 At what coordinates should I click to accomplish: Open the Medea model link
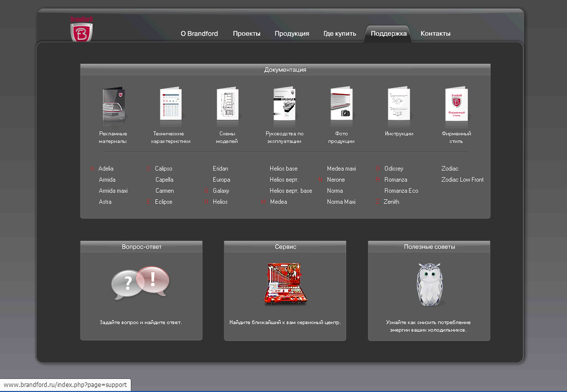[x=278, y=202]
